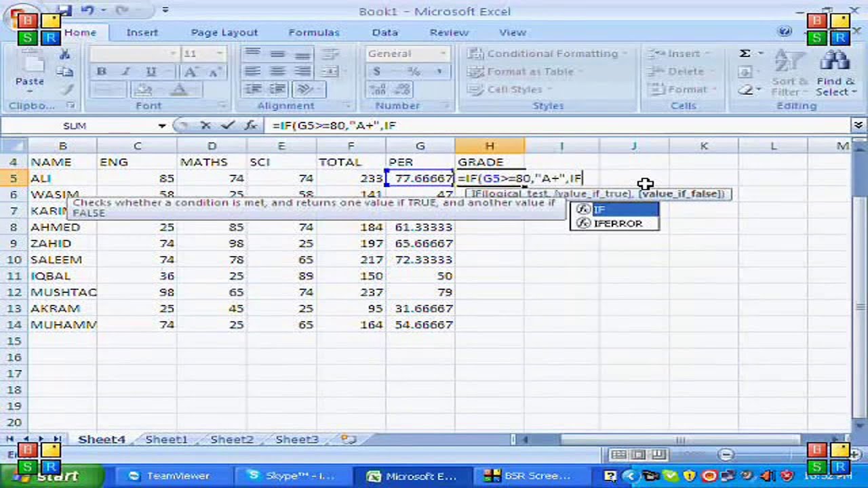This screenshot has height=488, width=868.
Task: Expand the formula bar with chevron
Action: pos(859,125)
